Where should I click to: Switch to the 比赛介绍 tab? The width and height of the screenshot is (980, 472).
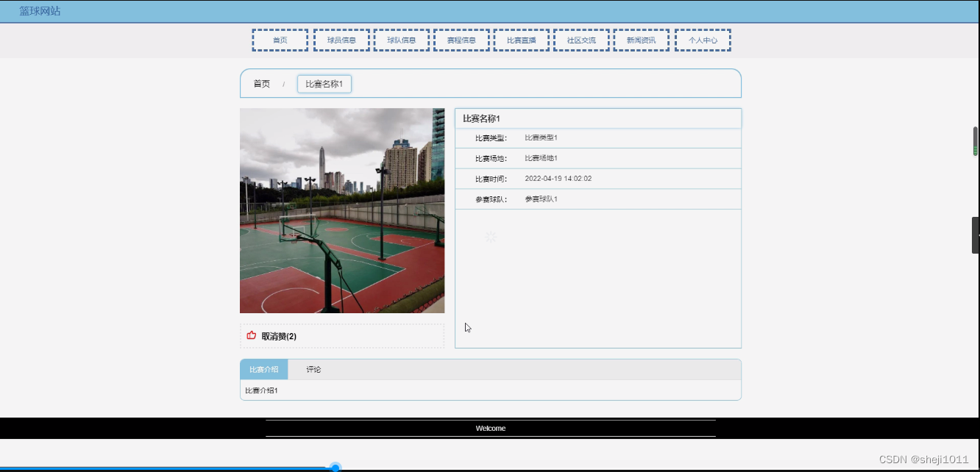click(263, 369)
